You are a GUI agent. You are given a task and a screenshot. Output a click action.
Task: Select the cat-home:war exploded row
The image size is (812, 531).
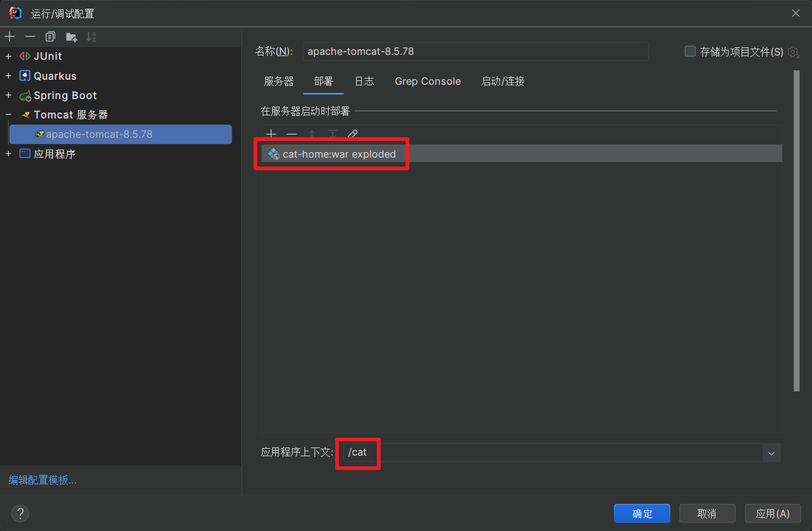click(522, 154)
